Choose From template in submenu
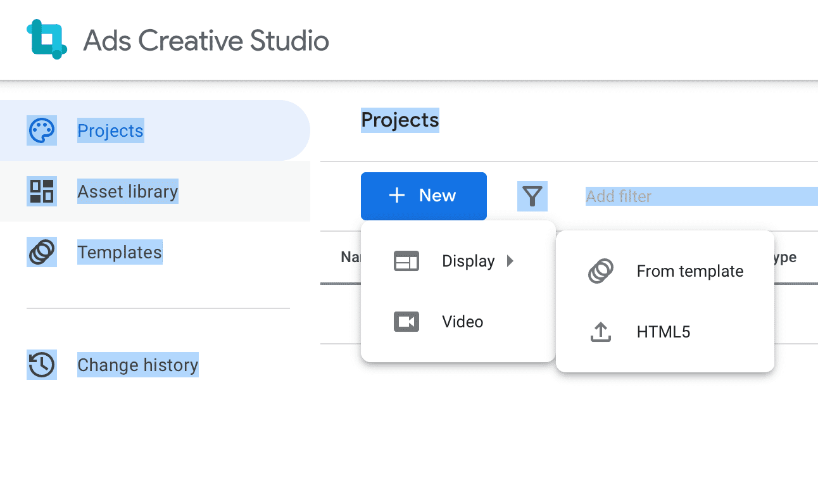The height and width of the screenshot is (504, 818). click(x=665, y=271)
